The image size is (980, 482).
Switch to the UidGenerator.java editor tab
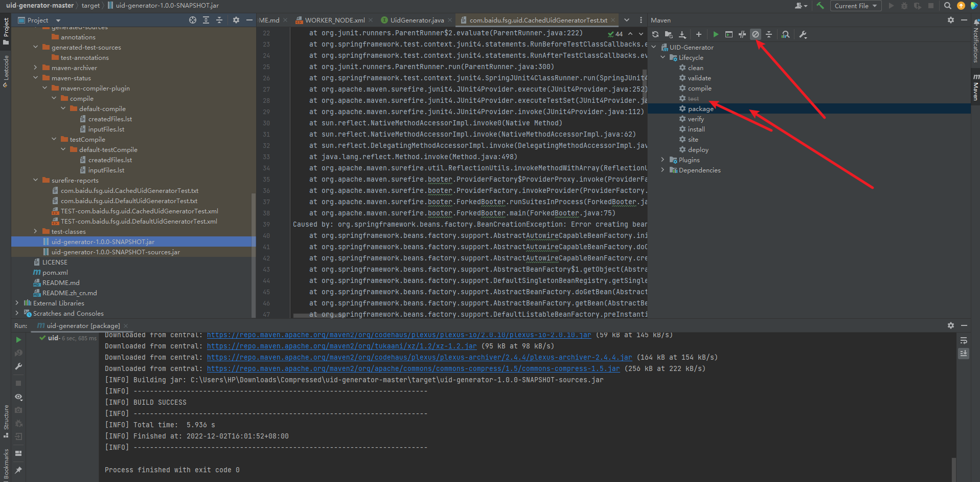417,20
